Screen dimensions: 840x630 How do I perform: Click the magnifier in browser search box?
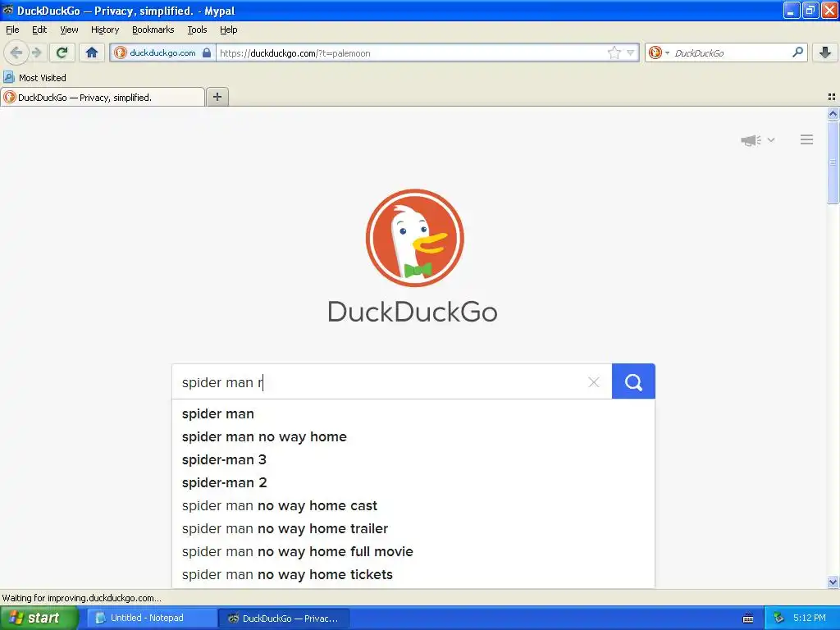click(x=797, y=52)
